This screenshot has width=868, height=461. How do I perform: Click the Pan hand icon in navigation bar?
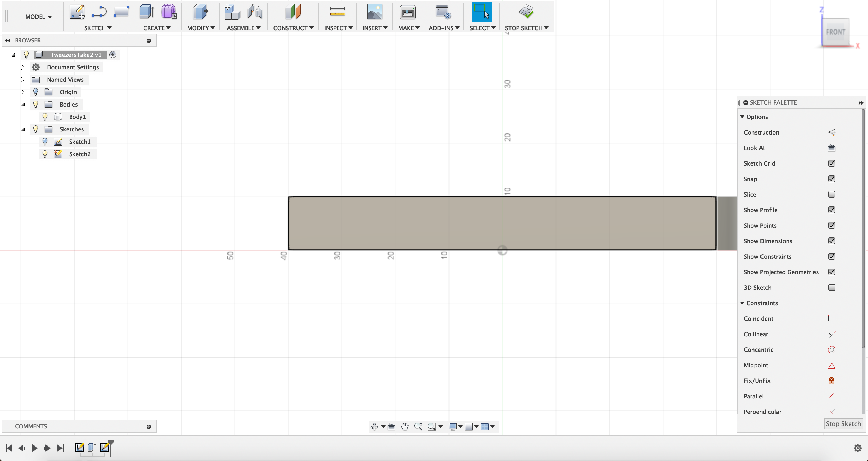coord(405,427)
